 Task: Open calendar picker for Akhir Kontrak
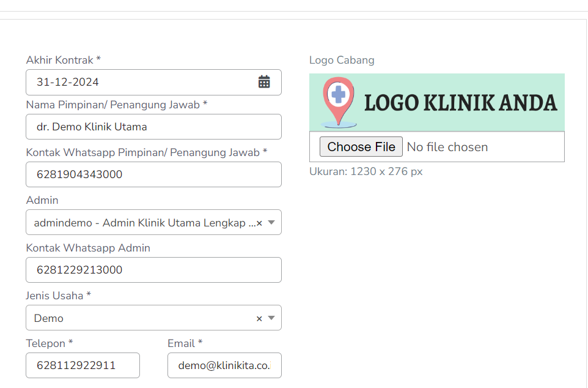(x=264, y=82)
